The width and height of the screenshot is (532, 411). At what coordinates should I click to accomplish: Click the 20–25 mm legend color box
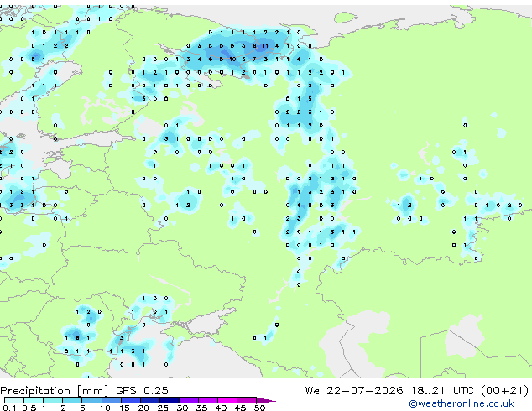click(x=149, y=400)
